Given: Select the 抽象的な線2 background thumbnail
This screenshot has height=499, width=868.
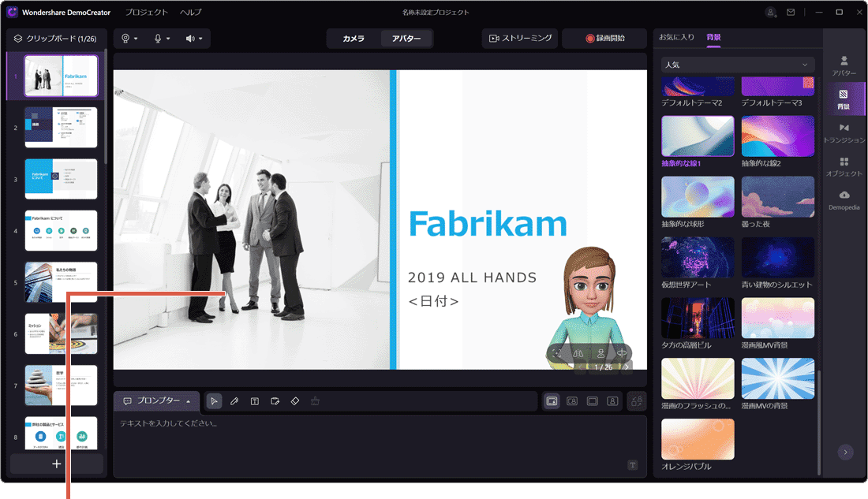Looking at the screenshot, I should (x=778, y=136).
